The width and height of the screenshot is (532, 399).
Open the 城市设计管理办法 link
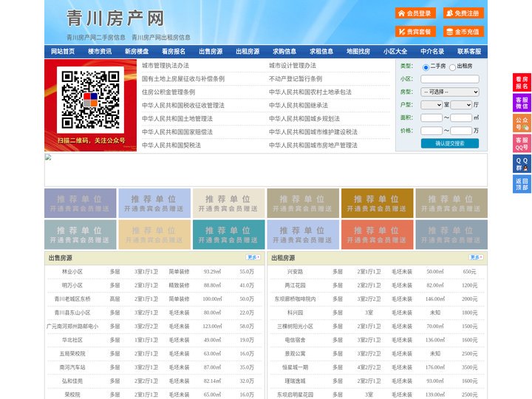click(x=293, y=66)
